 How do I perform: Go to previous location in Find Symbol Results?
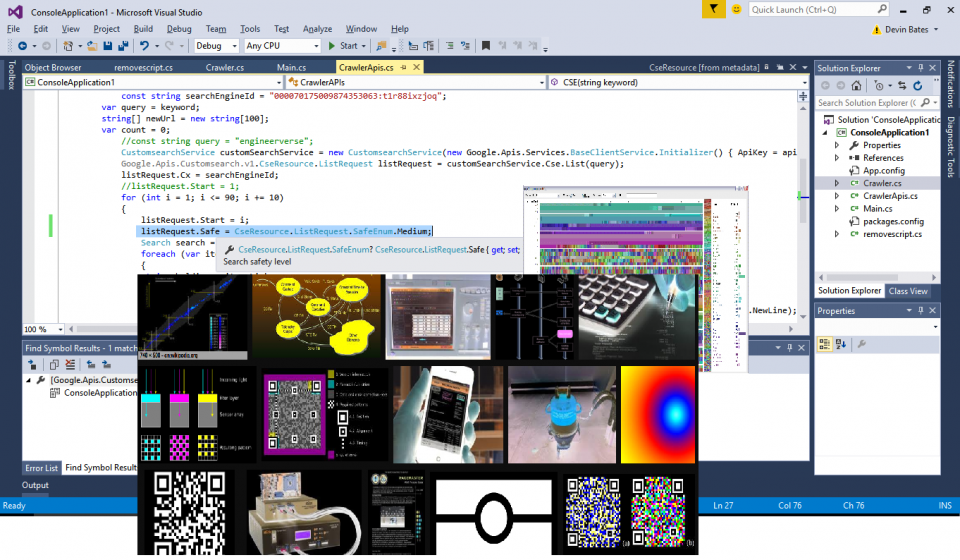(91, 365)
